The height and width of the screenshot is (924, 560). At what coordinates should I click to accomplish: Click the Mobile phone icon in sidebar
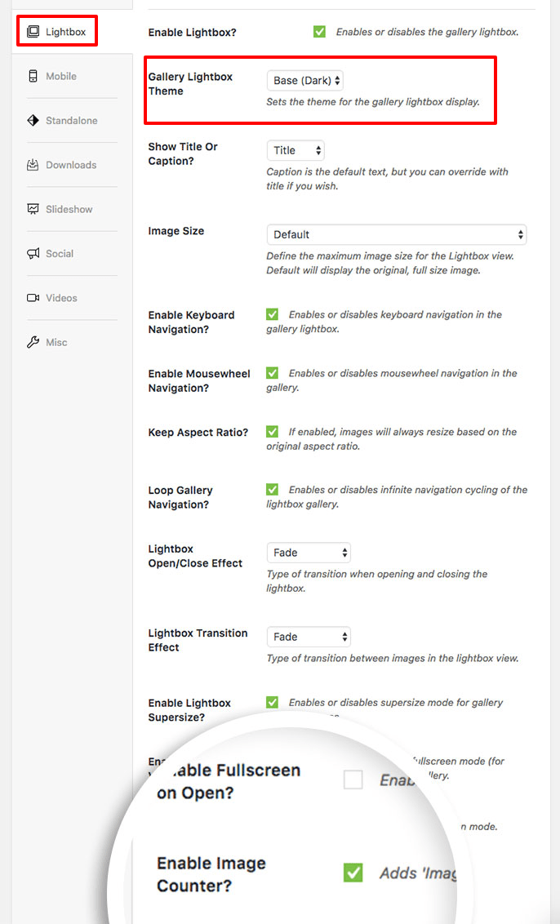33,76
